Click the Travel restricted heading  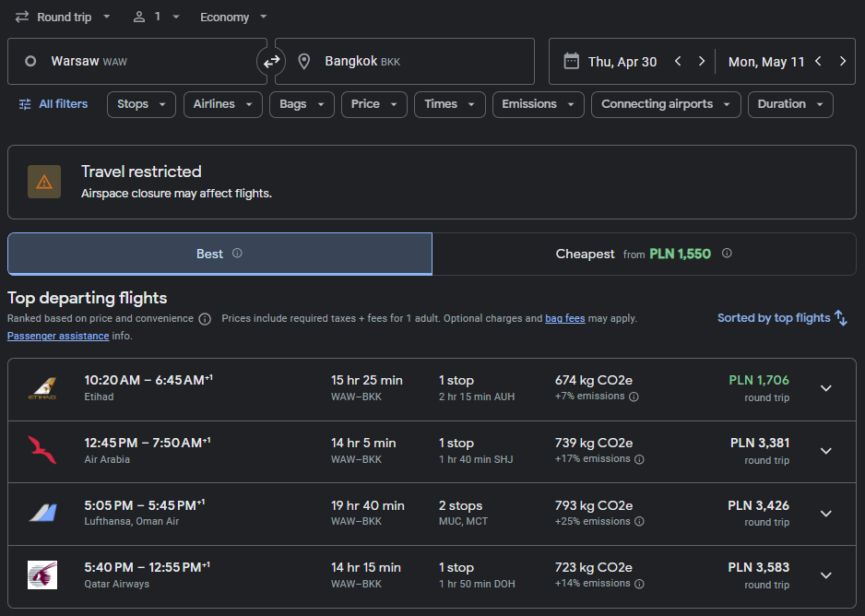(x=141, y=172)
